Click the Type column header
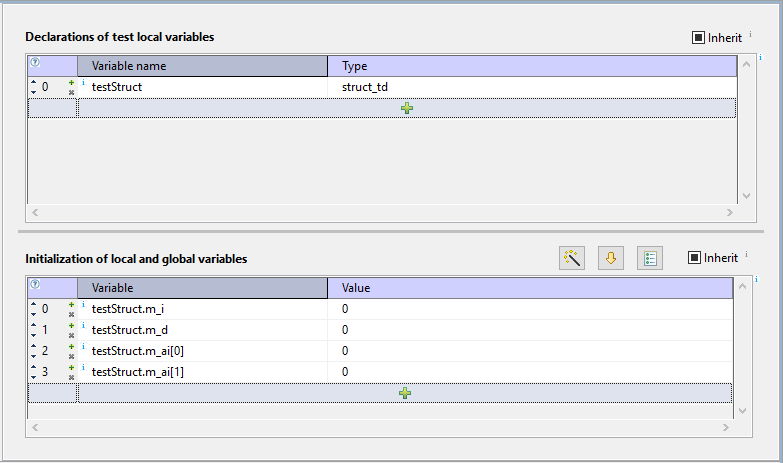 [x=530, y=66]
